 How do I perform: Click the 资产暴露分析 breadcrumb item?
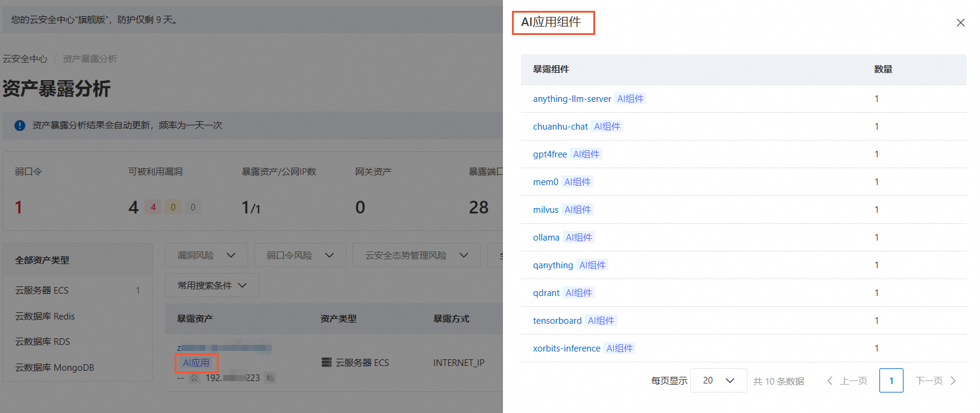pos(90,58)
